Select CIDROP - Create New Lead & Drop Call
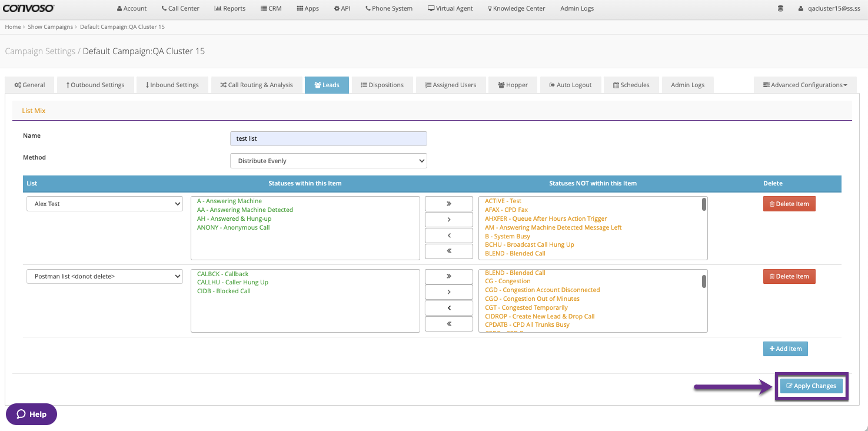This screenshot has height=431, width=868. (540, 316)
